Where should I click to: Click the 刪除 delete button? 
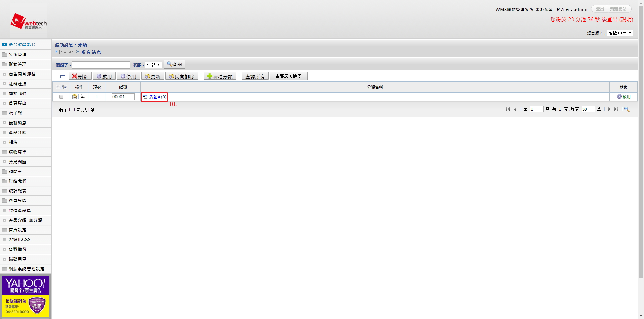click(80, 76)
